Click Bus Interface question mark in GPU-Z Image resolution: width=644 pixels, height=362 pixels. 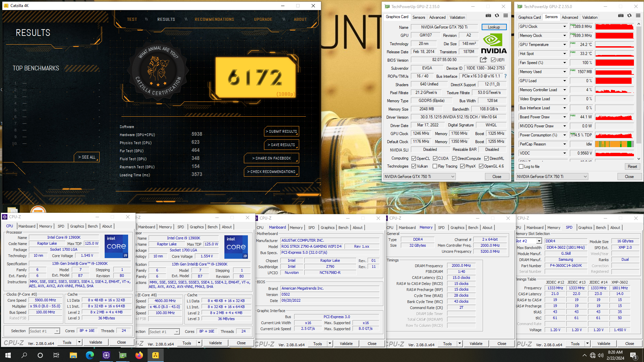pyautogui.click(x=505, y=76)
